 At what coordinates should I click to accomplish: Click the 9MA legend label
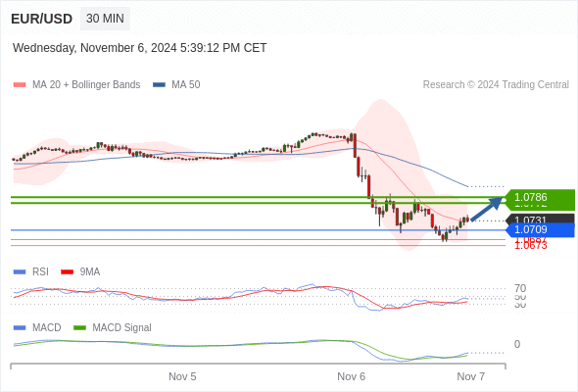90,272
